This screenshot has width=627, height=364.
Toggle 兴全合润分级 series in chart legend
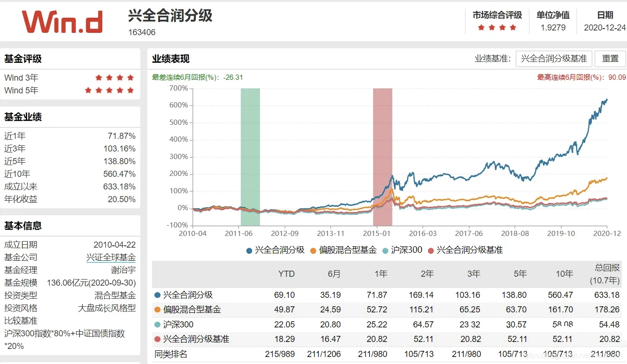point(275,250)
